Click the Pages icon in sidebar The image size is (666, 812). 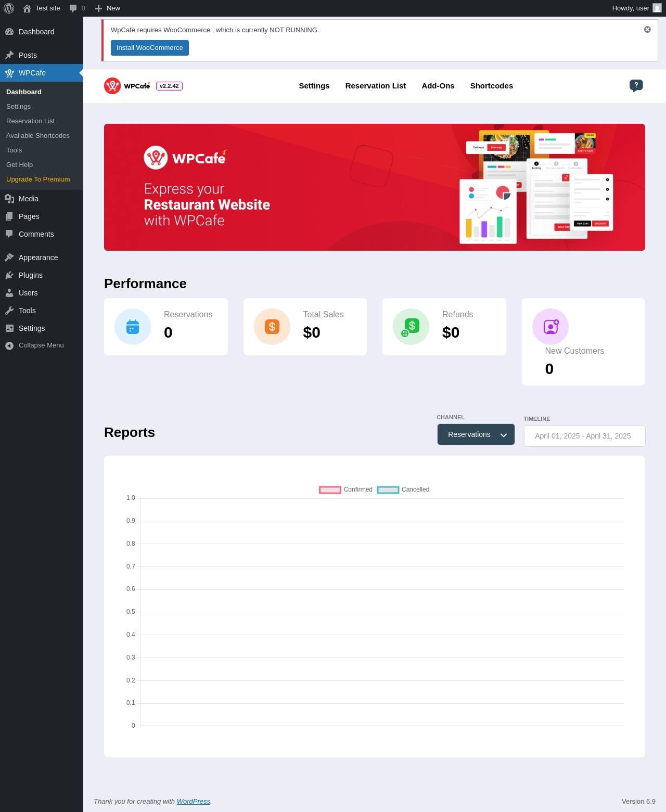9,216
